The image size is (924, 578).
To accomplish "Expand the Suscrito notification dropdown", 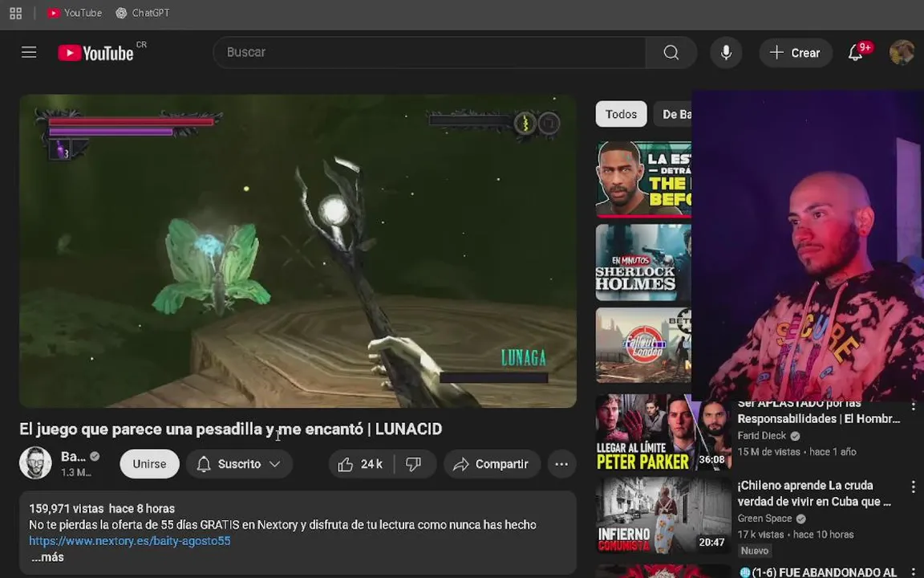I will 239,463.
